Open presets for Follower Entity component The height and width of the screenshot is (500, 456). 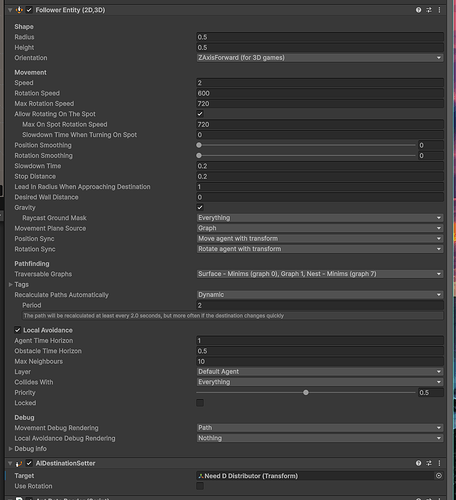429,10
